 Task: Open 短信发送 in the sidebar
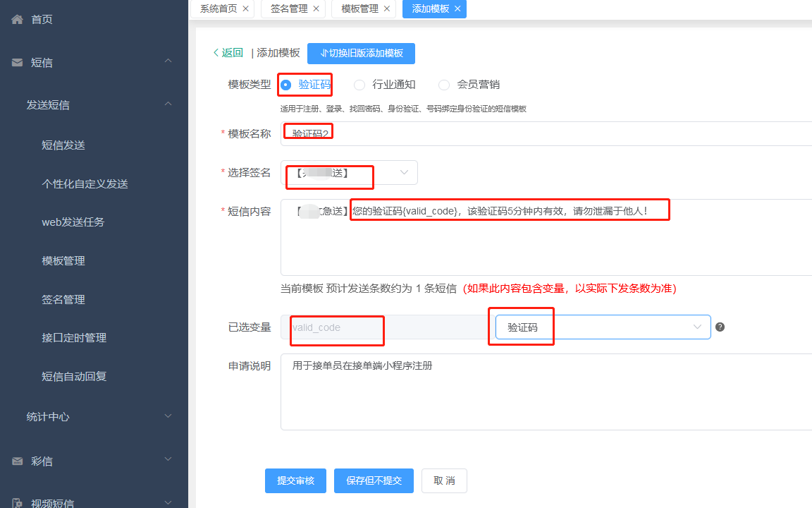(63, 145)
